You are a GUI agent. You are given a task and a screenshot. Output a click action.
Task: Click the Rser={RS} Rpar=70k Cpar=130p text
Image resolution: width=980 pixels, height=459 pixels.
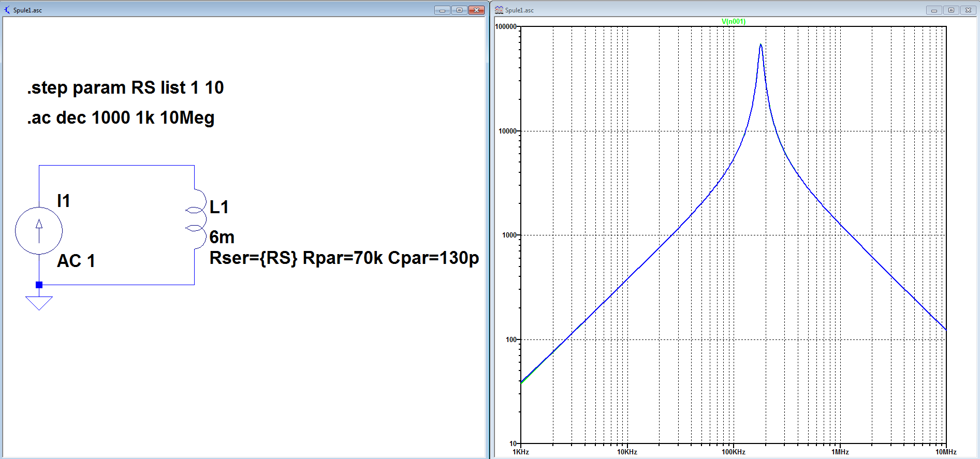click(x=344, y=258)
